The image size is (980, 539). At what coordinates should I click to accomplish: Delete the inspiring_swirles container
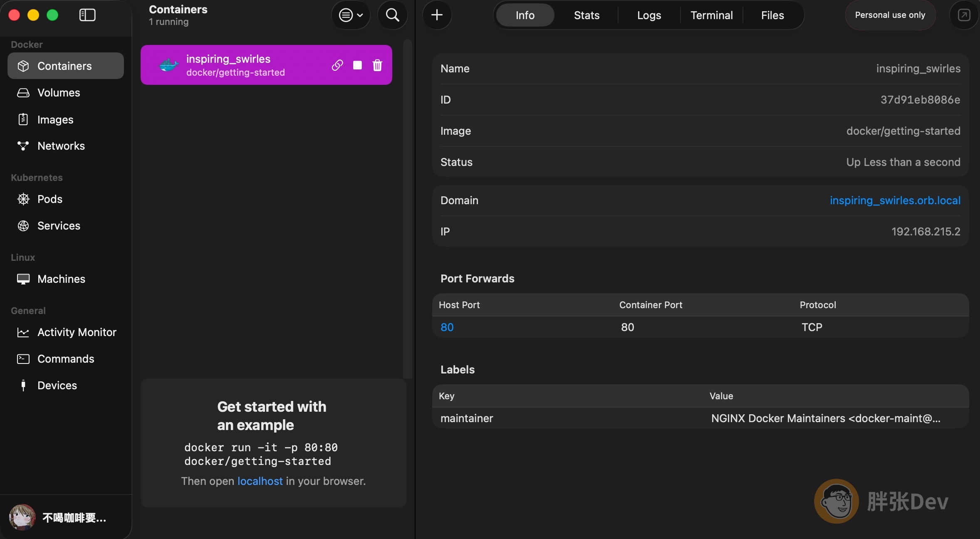[377, 65]
